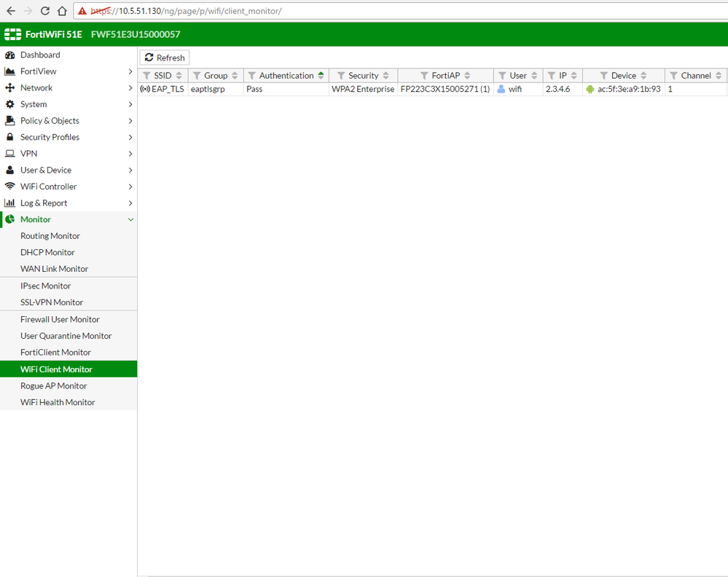Expand the User & Device chevron
Screen dimensions: 728x577
[x=130, y=170]
